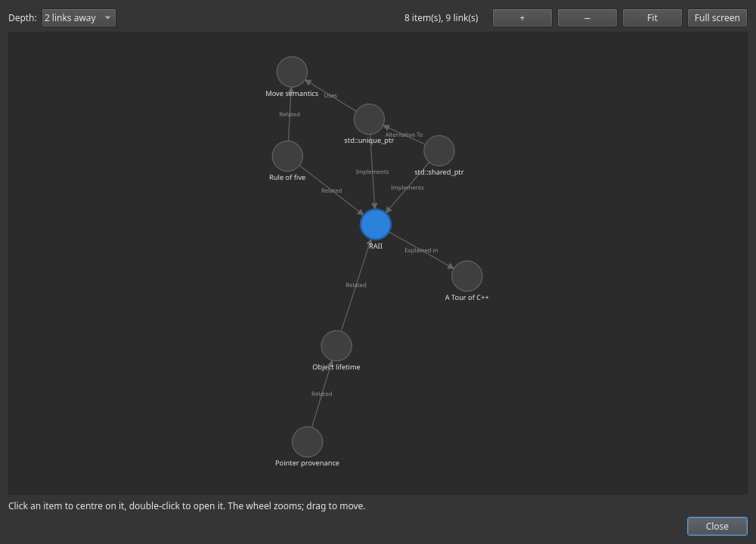Viewport: 756px width, 544px height.
Task: Select the A Tour of C++ node
Action: (466, 276)
